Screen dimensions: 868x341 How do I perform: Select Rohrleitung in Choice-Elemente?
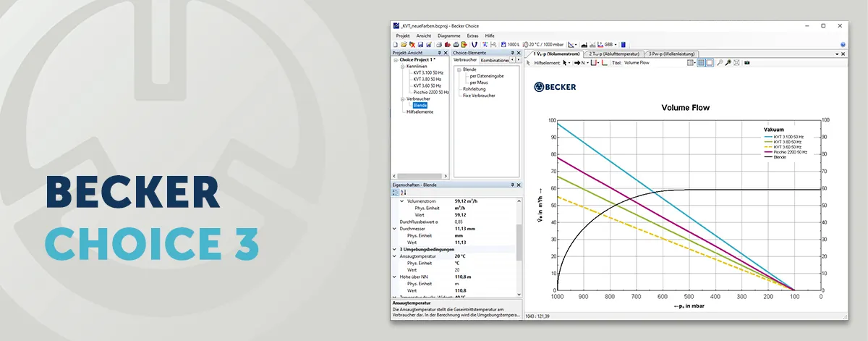click(475, 89)
